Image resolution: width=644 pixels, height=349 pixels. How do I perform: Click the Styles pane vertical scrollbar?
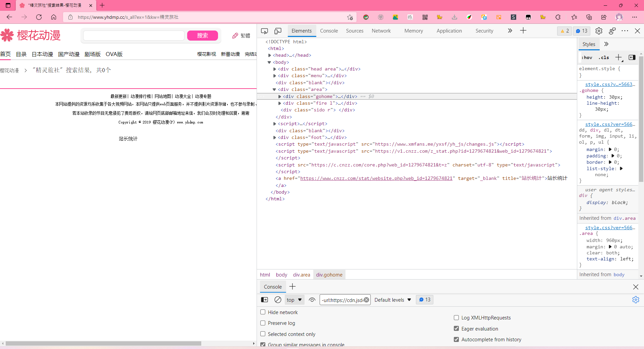tap(641, 119)
